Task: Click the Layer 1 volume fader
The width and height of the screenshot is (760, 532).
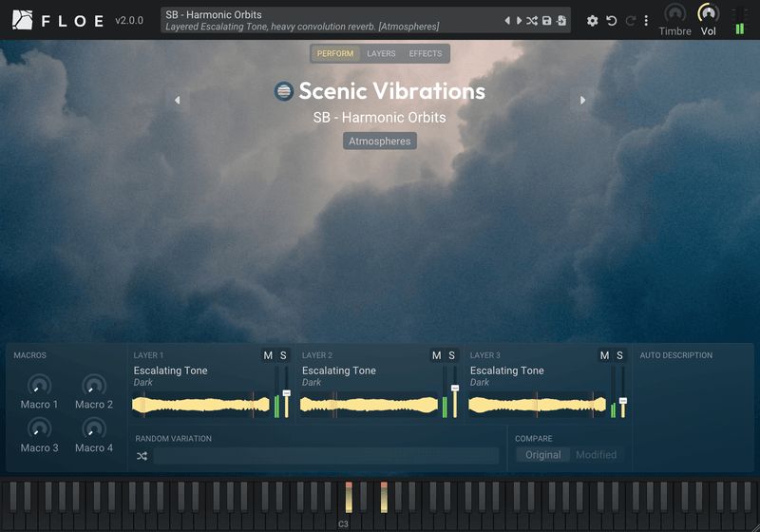Action: (x=287, y=393)
